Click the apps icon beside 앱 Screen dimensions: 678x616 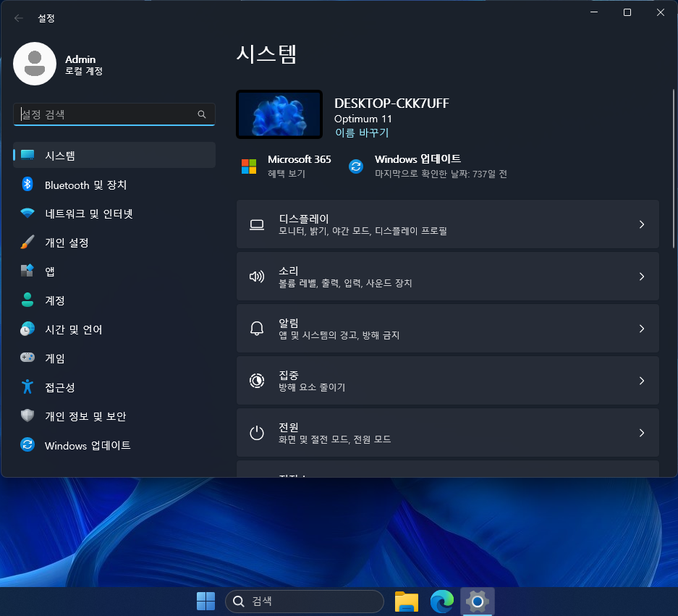pyautogui.click(x=27, y=271)
